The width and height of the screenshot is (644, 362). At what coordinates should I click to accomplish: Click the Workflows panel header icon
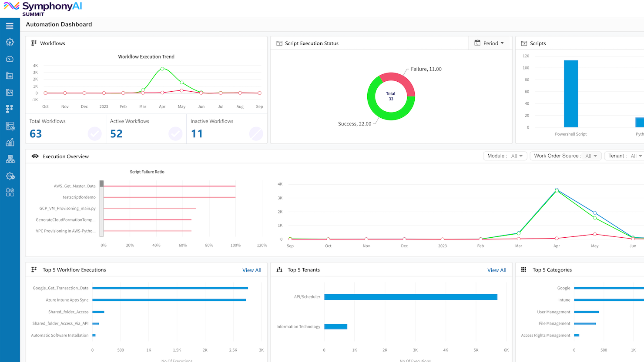(x=34, y=43)
